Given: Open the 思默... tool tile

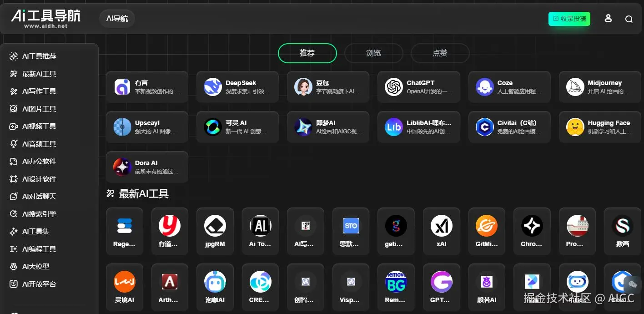Looking at the screenshot, I should tap(351, 231).
